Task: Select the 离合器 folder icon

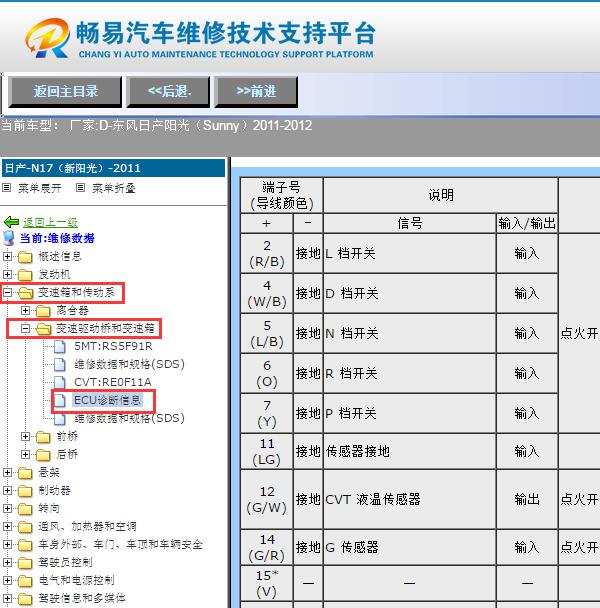Action: [43, 311]
